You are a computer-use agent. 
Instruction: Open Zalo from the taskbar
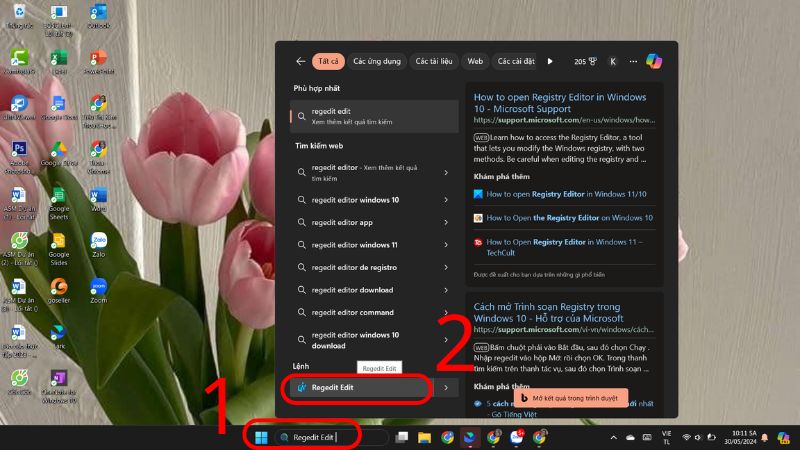click(x=516, y=437)
